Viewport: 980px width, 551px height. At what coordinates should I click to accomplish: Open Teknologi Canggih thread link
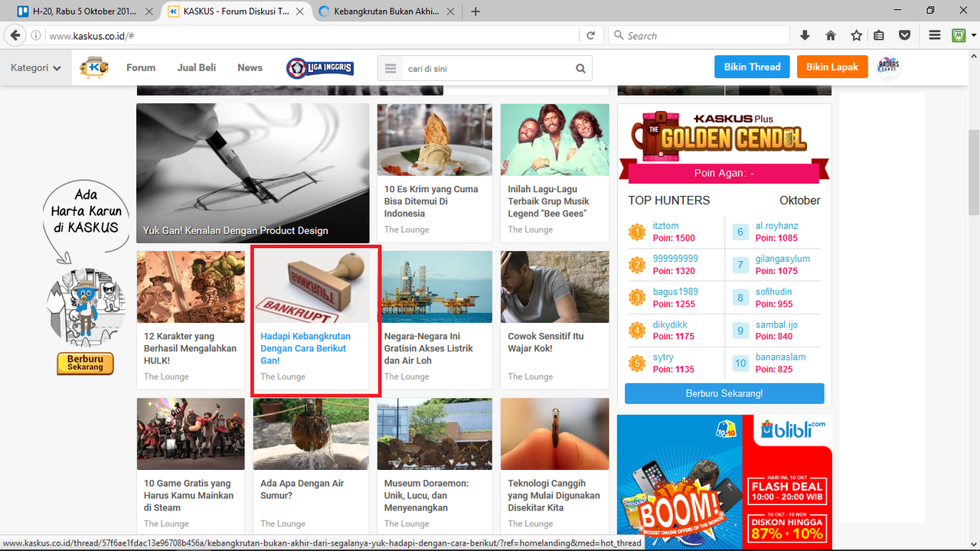point(554,495)
